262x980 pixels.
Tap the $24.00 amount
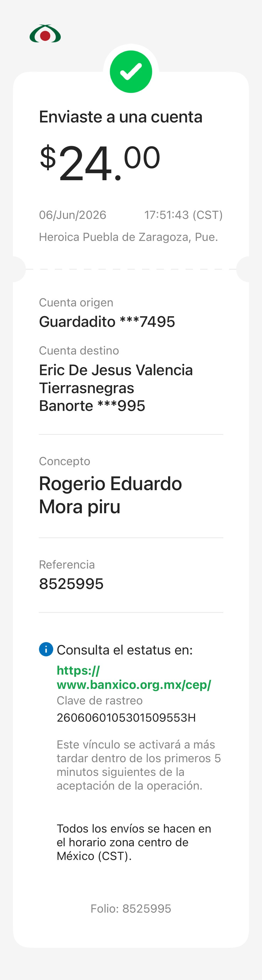click(x=100, y=163)
